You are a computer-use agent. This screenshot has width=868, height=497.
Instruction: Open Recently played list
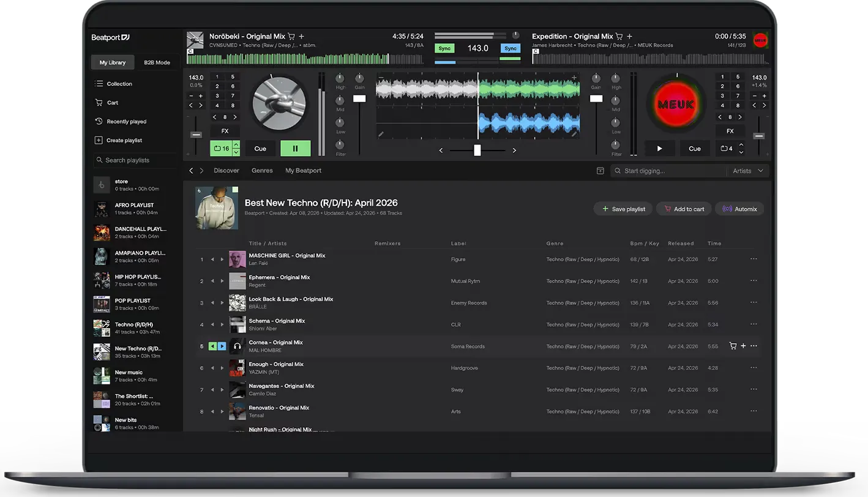[121, 122]
